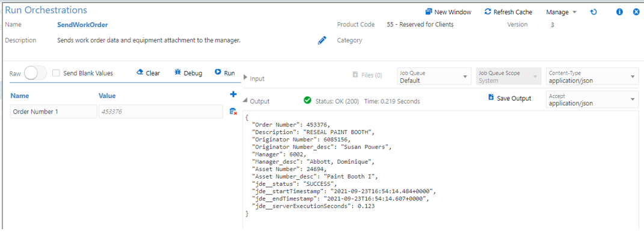644x237 pixels.
Task: Click the "Order Number": 453376 output line
Action: (291, 125)
